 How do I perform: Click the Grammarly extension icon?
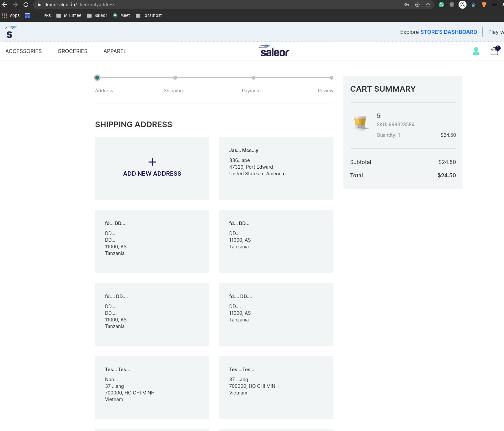tap(441, 5)
